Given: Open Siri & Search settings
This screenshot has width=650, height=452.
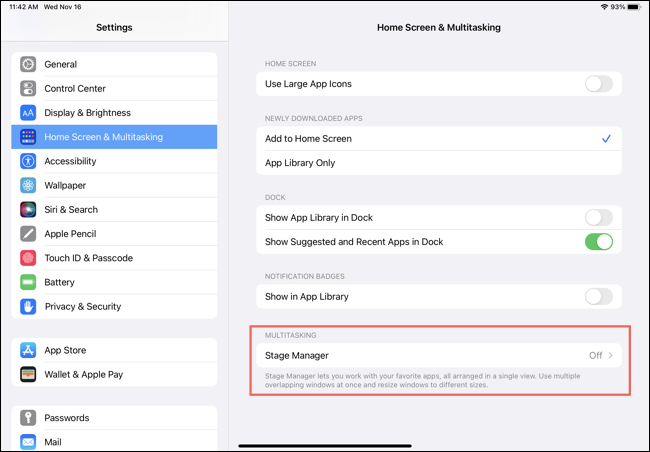Looking at the screenshot, I should (114, 209).
